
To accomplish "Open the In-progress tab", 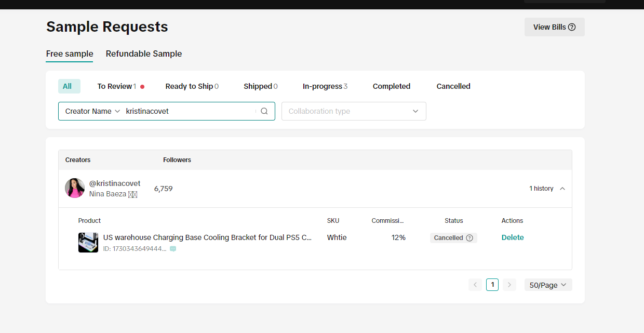I will 325,86.
